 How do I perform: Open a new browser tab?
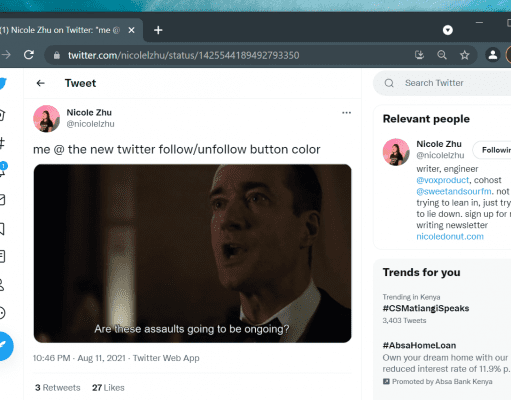click(x=158, y=30)
